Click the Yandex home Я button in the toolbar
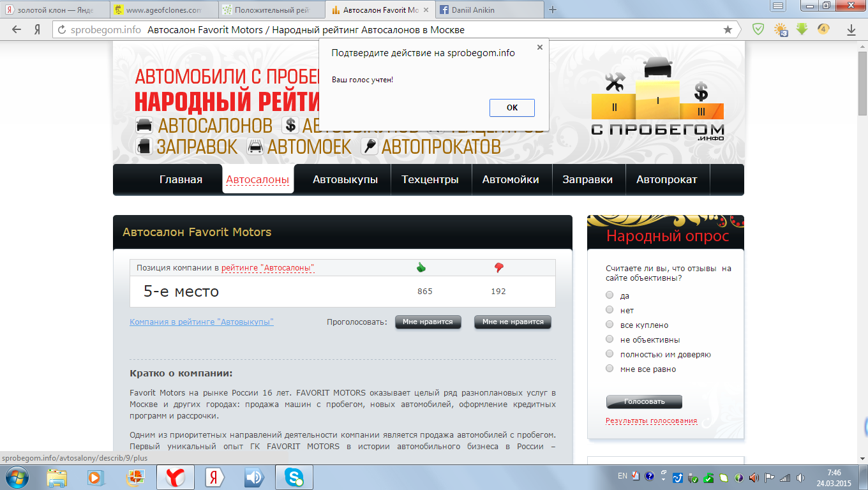The height and width of the screenshot is (490, 868). click(x=38, y=29)
